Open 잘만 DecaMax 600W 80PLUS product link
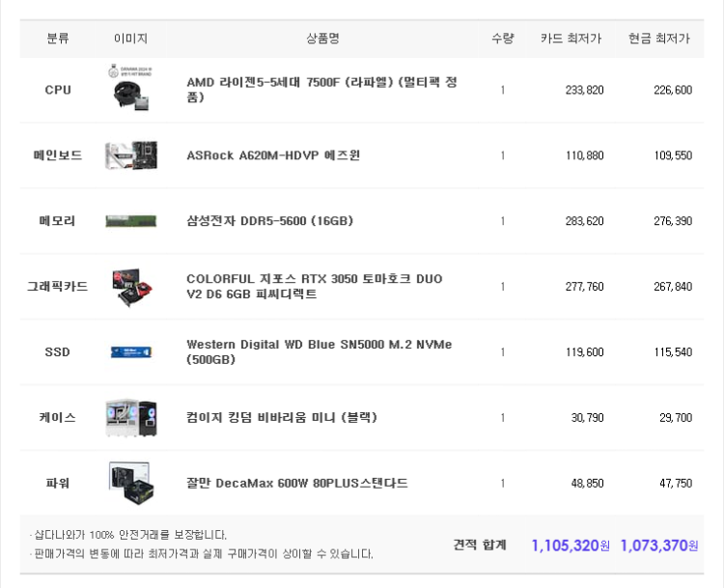This screenshot has width=724, height=588. [x=296, y=484]
